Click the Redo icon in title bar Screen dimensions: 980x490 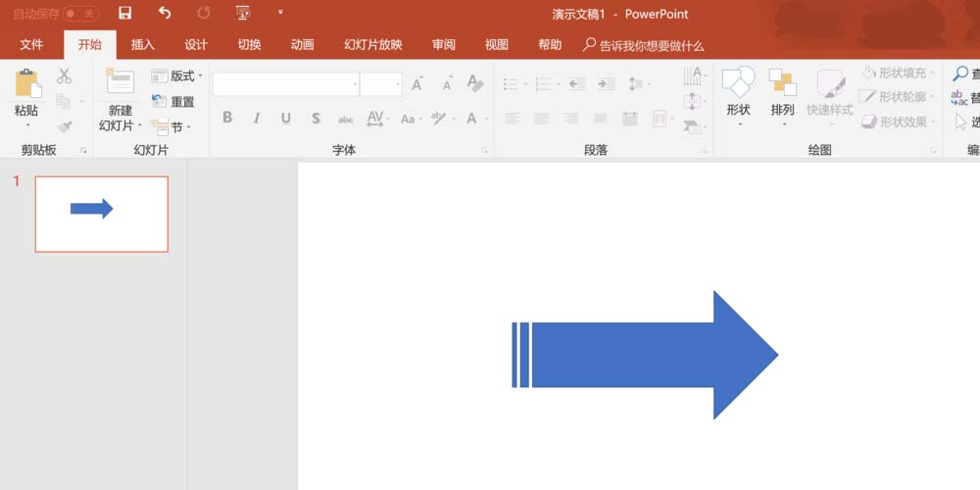pyautogui.click(x=203, y=13)
